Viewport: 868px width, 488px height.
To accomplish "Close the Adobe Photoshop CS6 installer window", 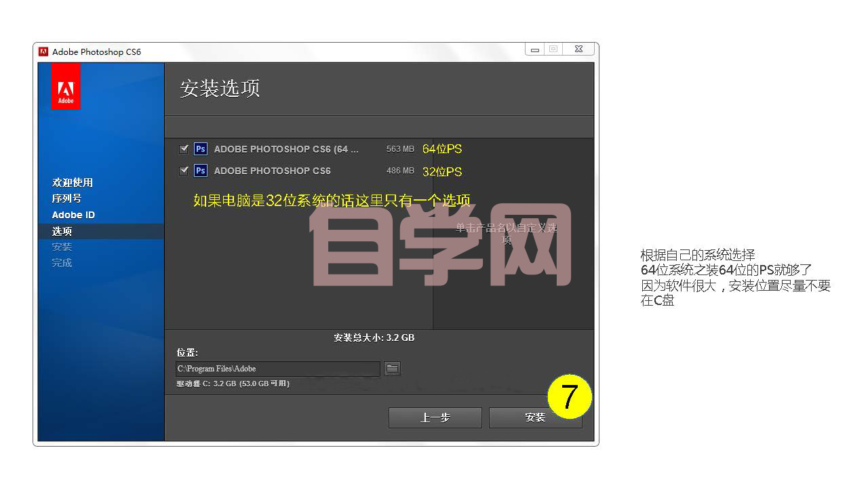I will (578, 49).
